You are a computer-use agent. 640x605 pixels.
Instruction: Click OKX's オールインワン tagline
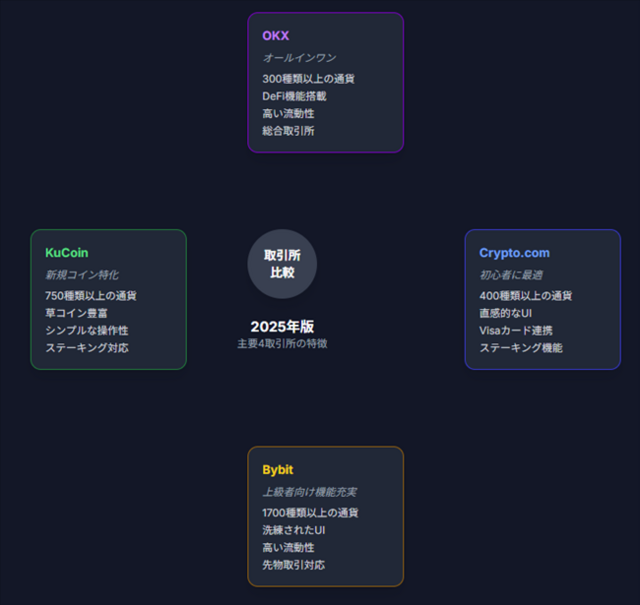(x=299, y=58)
